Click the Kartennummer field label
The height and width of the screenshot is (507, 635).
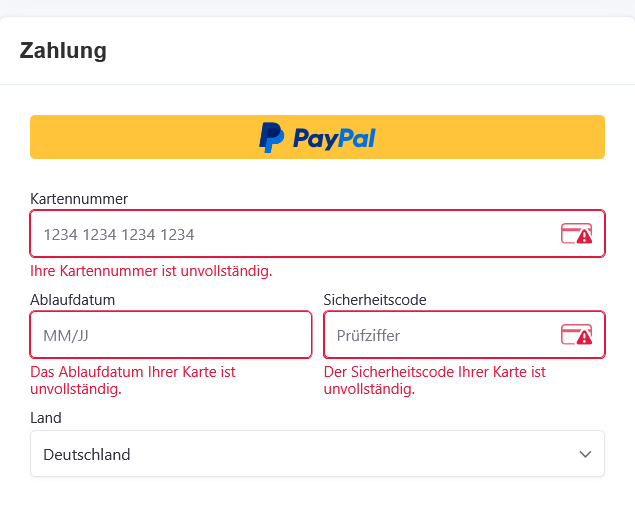click(79, 199)
